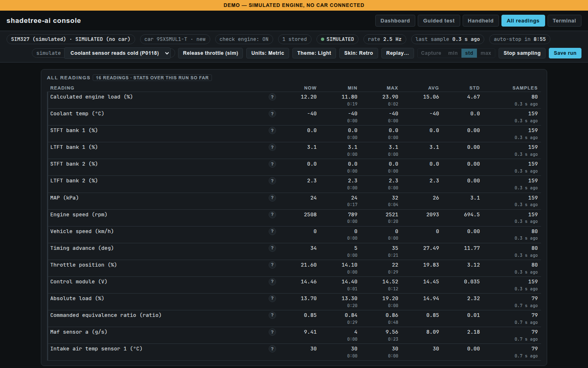Show Commanded equivalence ratio help
This screenshot has height=368, width=588.
coord(272,315)
